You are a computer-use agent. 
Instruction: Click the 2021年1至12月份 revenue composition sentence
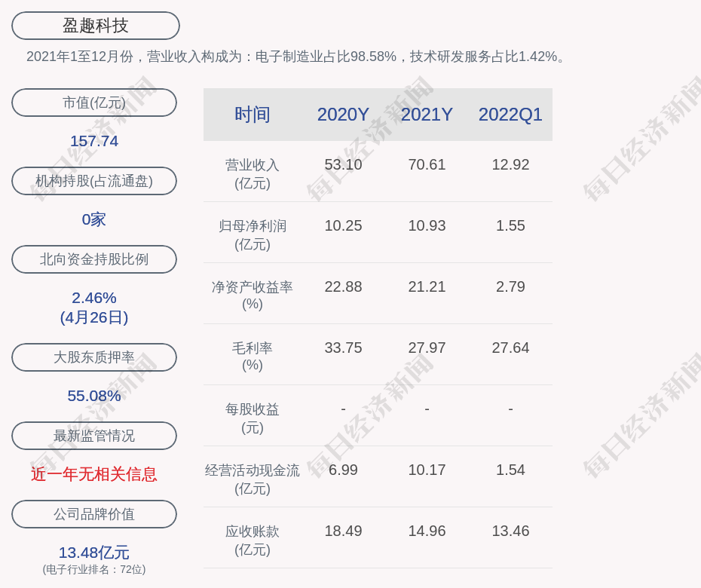click(295, 57)
